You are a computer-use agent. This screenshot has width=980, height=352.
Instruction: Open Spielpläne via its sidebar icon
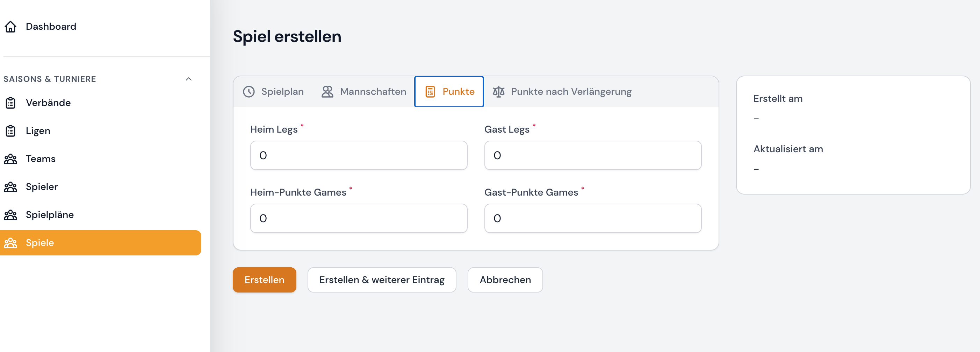tap(10, 214)
